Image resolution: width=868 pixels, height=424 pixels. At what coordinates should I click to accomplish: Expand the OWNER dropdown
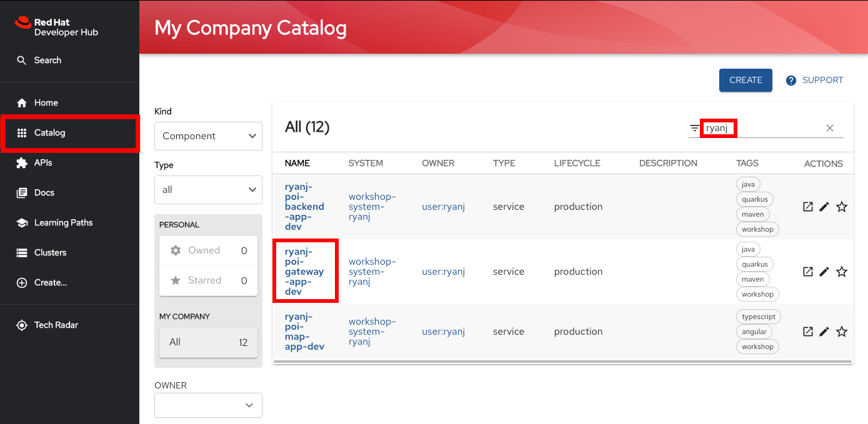208,405
